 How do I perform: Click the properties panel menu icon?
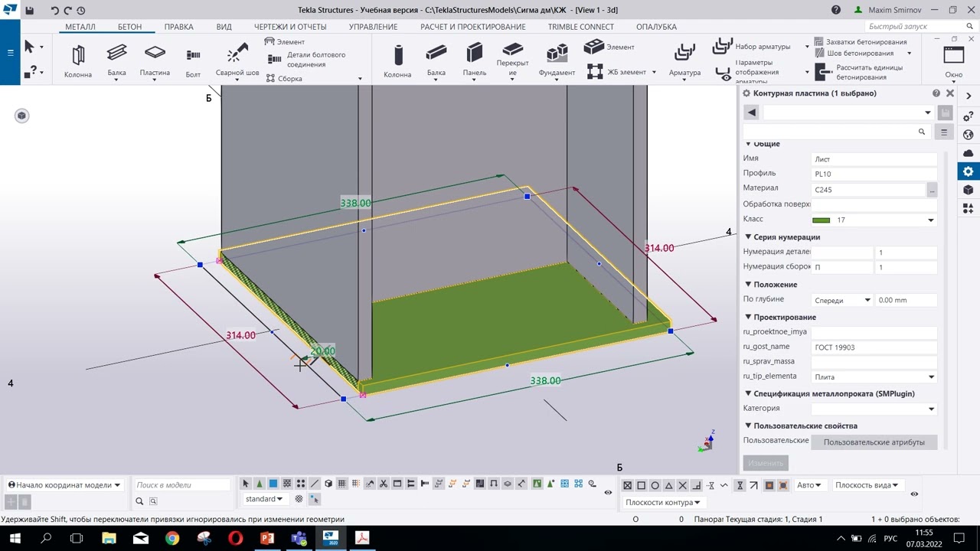pos(944,132)
